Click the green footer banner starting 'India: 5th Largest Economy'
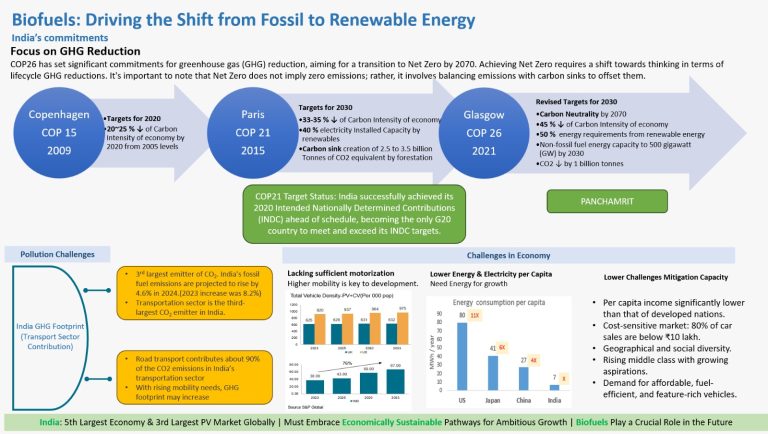768x434 pixels. [384, 422]
